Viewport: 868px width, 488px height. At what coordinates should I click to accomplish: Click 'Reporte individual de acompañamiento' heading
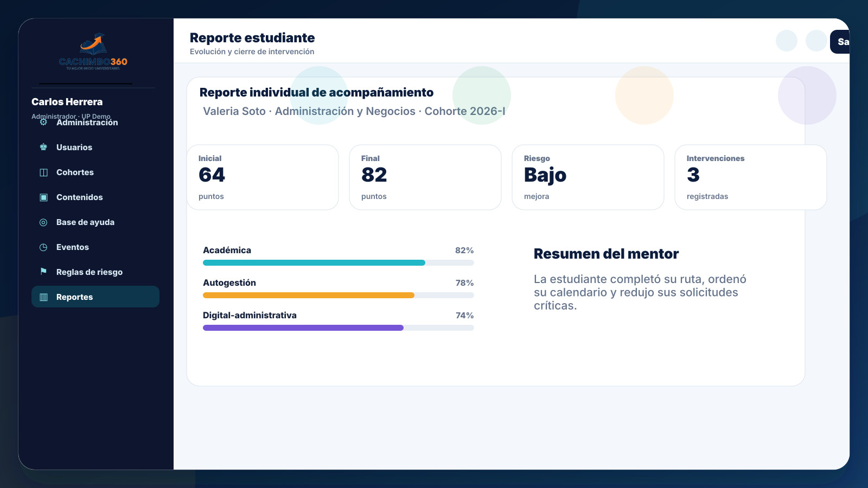coord(316,93)
